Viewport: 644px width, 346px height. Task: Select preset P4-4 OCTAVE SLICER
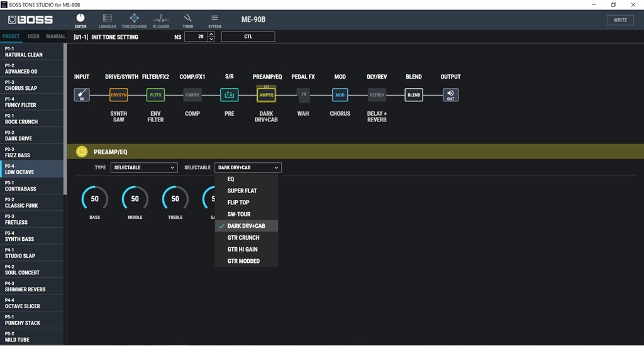31,303
